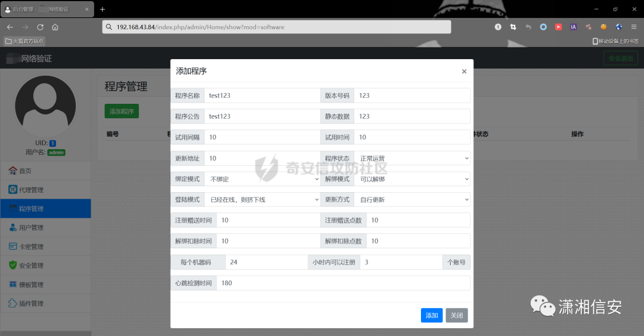Click the 试用时间 input field
644x336 pixels.
(x=412, y=137)
